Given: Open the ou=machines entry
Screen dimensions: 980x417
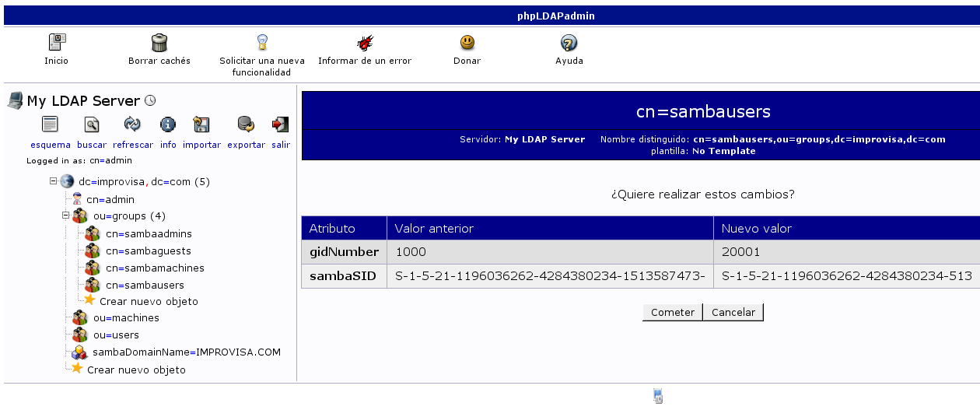Looking at the screenshot, I should point(126,317).
